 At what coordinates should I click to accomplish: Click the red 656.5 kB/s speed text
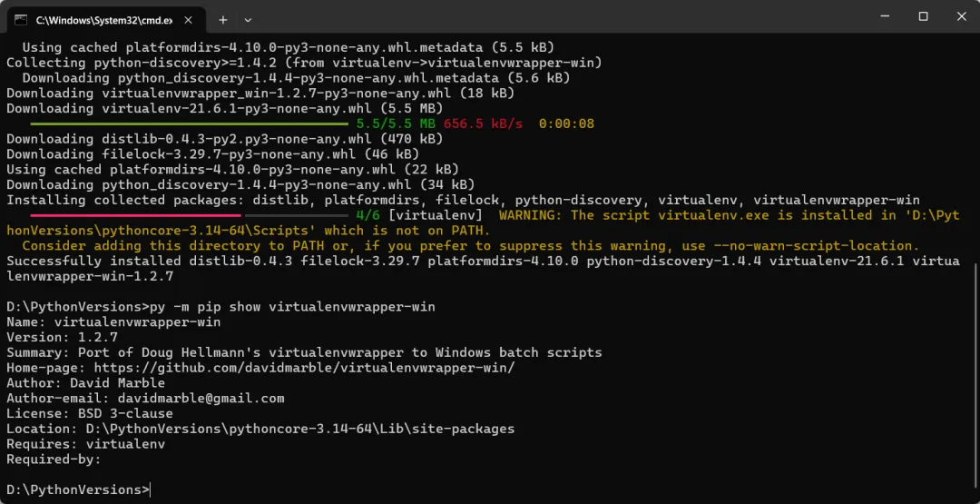tap(483, 124)
